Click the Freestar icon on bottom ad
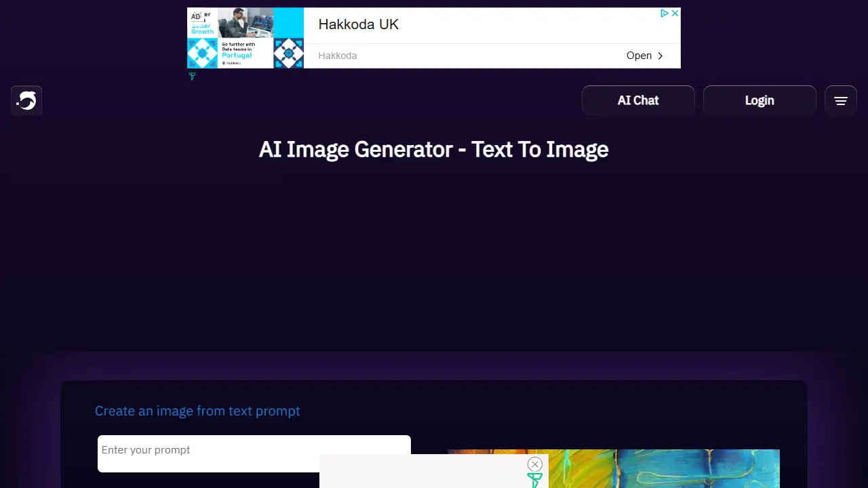 (535, 481)
